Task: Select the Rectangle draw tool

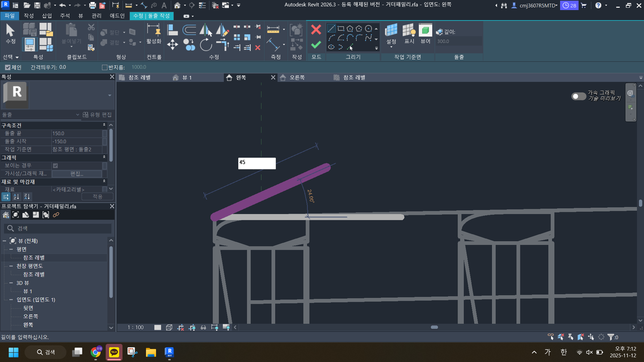Action: pos(341,29)
